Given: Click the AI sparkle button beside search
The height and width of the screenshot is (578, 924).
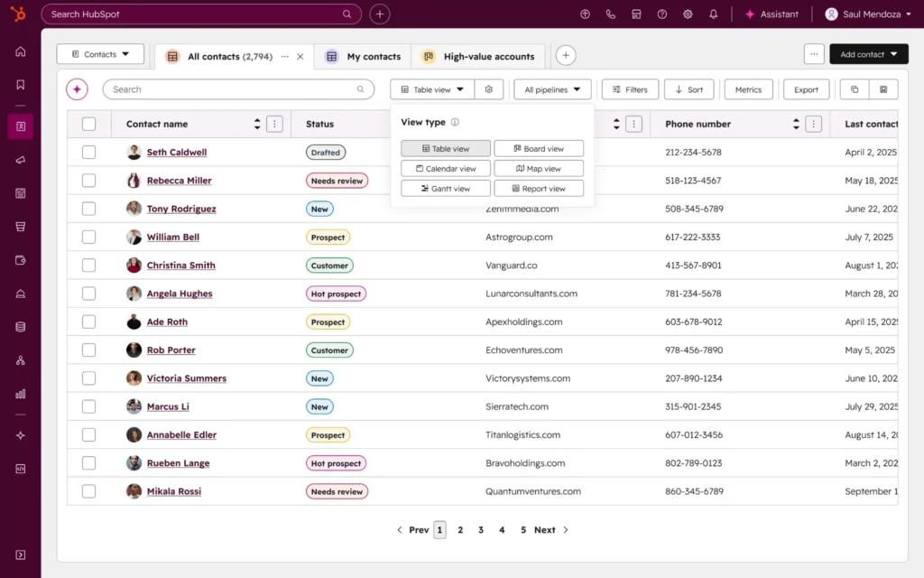Looking at the screenshot, I should click(78, 89).
